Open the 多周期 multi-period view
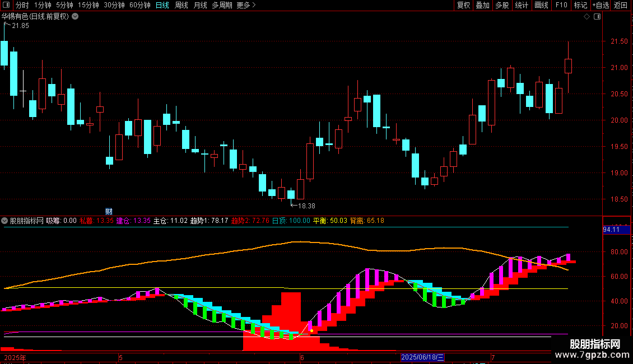 coord(222,5)
